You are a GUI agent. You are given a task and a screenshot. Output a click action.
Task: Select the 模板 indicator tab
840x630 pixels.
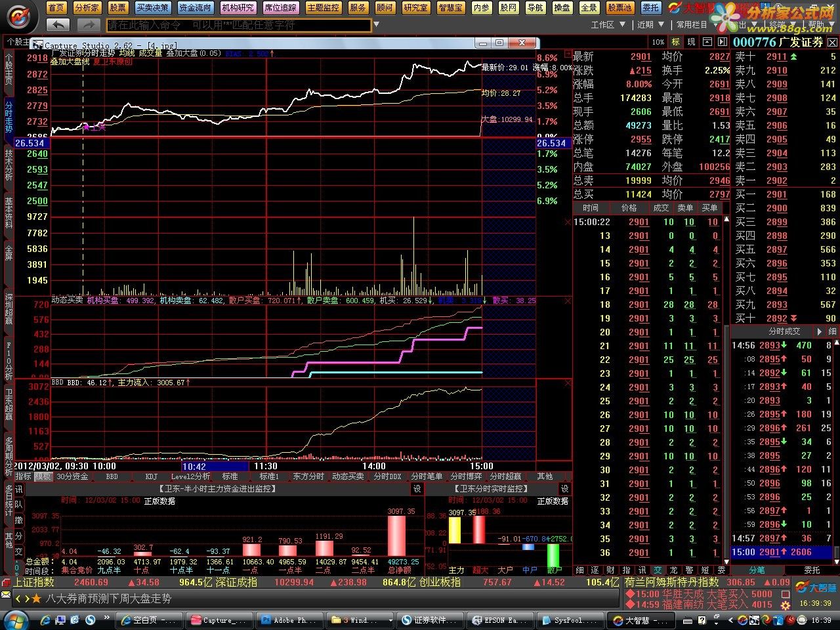[43, 476]
